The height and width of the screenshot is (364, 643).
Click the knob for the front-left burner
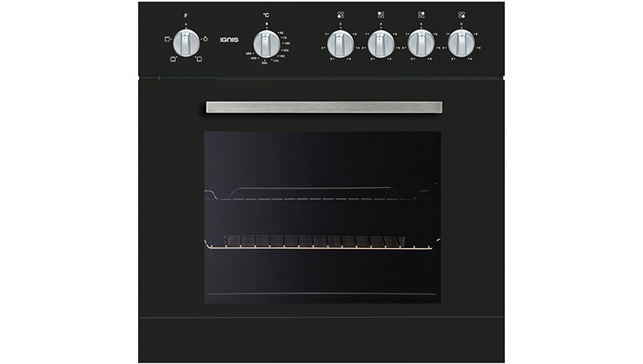pyautogui.click(x=340, y=43)
